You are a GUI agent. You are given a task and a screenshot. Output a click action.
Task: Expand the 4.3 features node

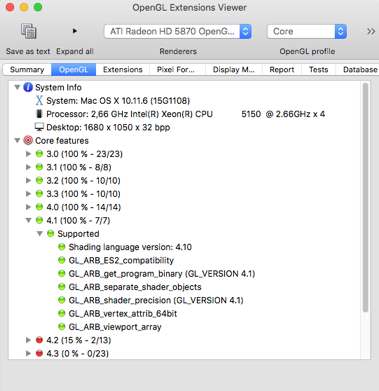pyautogui.click(x=28, y=353)
